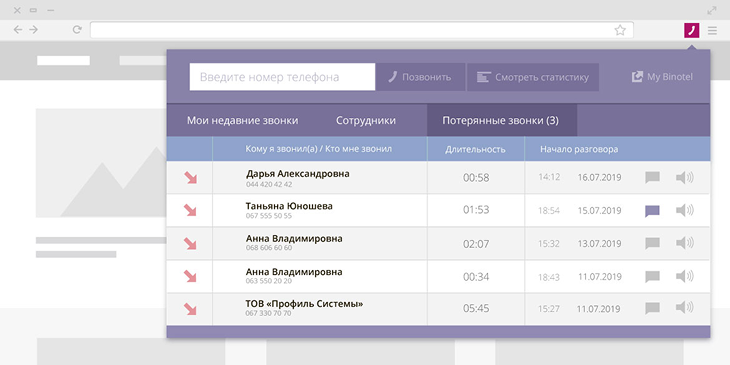The image size is (730, 365).
Task: Click phone number 067 555 50 55
Action: [269, 216]
